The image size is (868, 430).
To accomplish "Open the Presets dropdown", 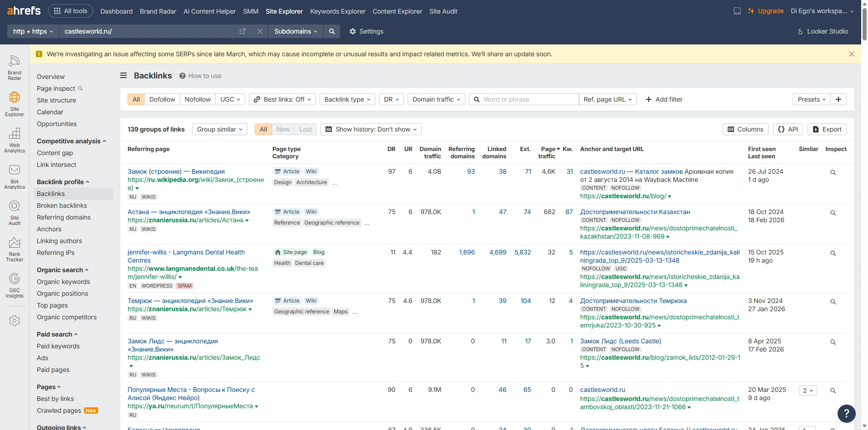I will pos(812,99).
